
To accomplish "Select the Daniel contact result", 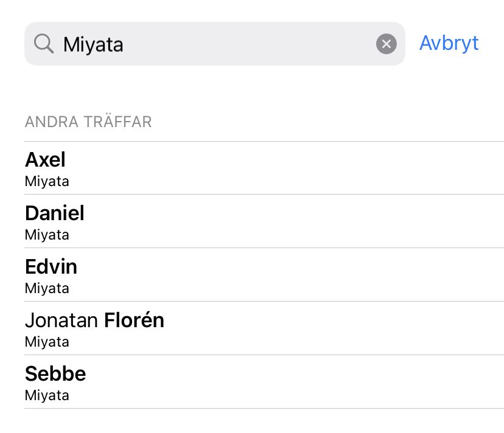I will click(x=55, y=213).
